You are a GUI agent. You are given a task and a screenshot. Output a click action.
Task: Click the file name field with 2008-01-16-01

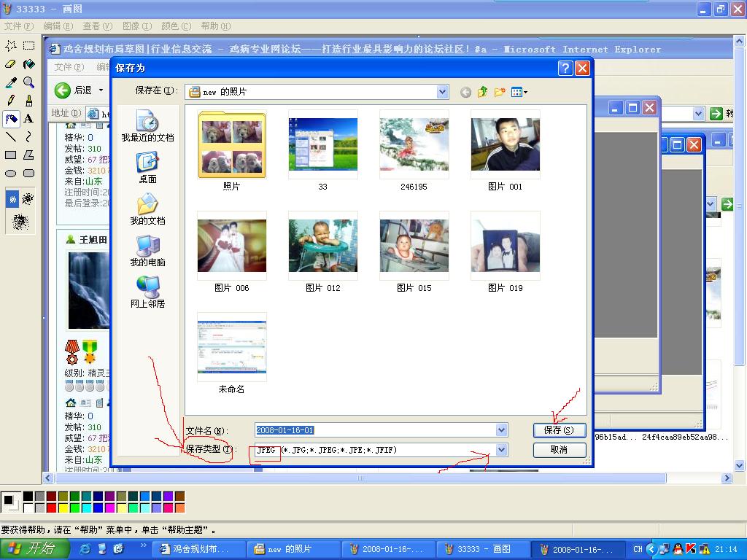tap(376, 430)
